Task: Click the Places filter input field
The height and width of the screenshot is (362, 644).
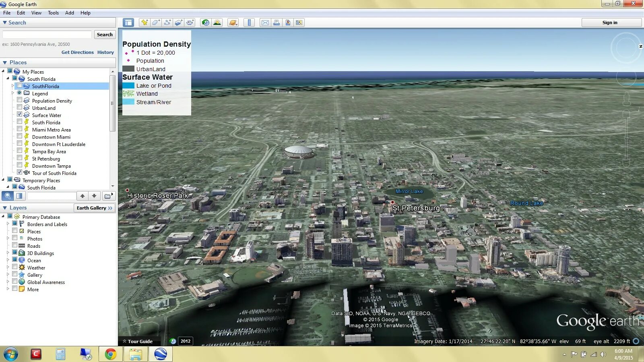Action: 52,196
